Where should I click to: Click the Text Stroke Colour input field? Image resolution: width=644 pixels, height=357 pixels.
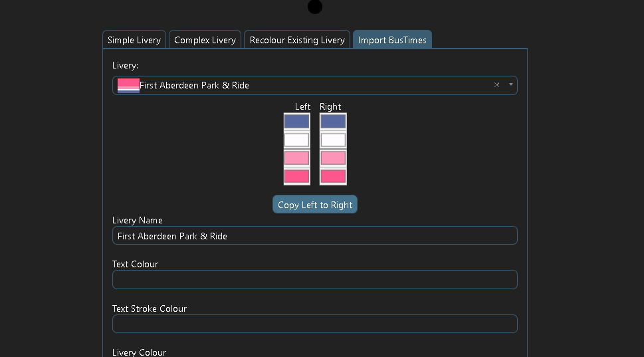click(x=314, y=324)
